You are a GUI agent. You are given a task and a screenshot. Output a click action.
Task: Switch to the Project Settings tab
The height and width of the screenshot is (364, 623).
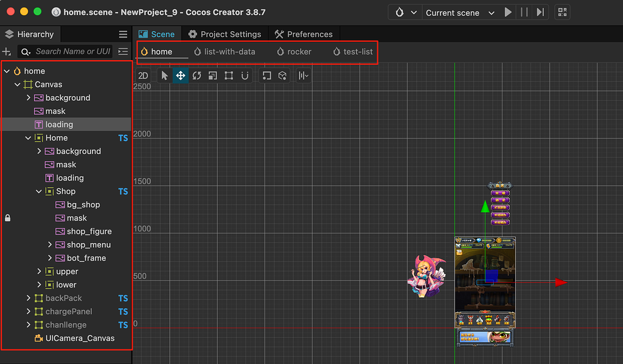click(x=228, y=34)
